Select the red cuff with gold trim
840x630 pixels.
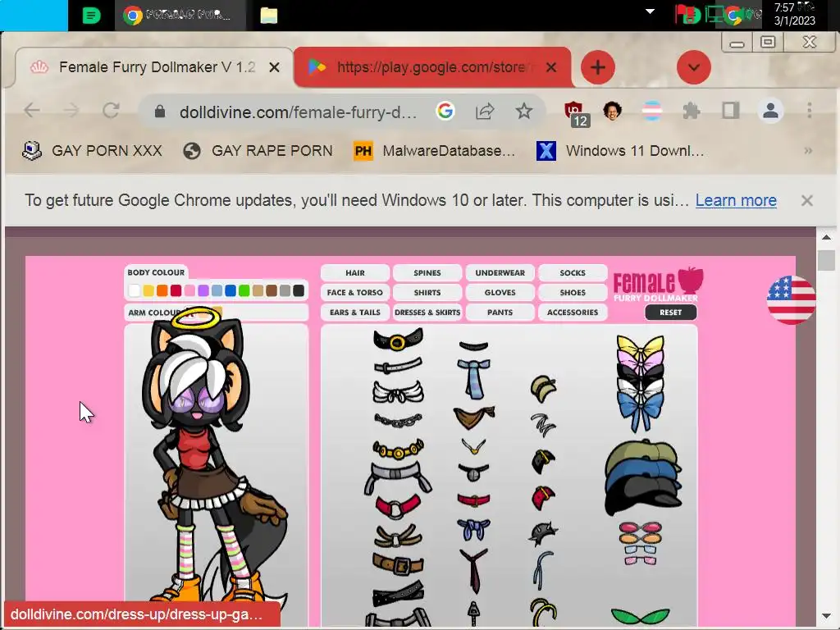[x=543, y=498]
